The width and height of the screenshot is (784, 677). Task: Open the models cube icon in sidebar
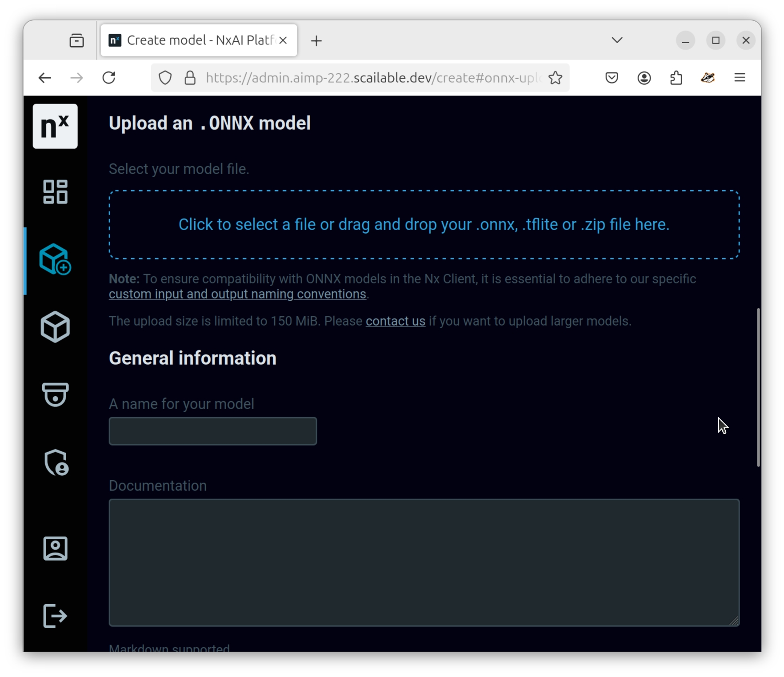tap(55, 327)
